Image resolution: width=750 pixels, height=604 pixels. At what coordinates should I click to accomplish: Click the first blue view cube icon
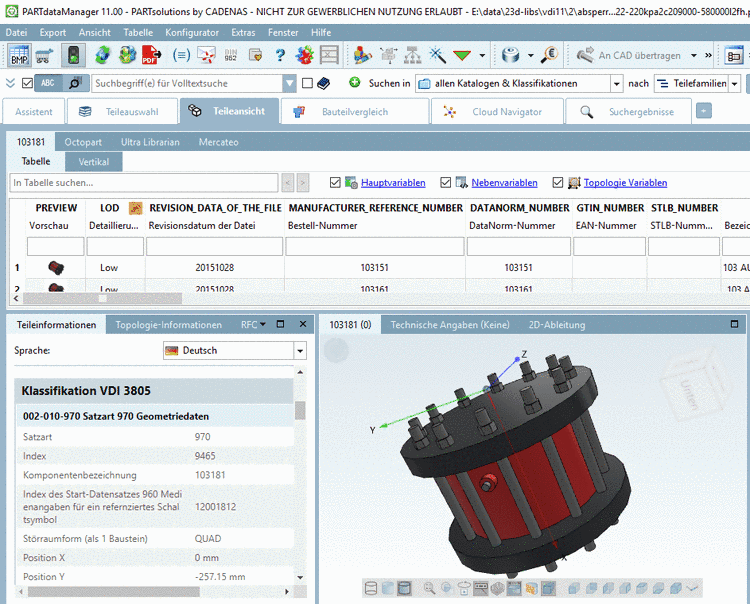pyautogui.click(x=574, y=588)
